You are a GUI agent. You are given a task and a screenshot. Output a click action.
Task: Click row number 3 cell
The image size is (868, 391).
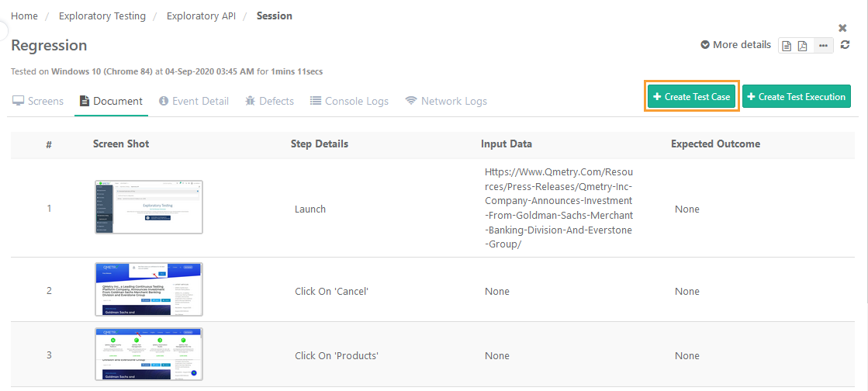[49, 355]
